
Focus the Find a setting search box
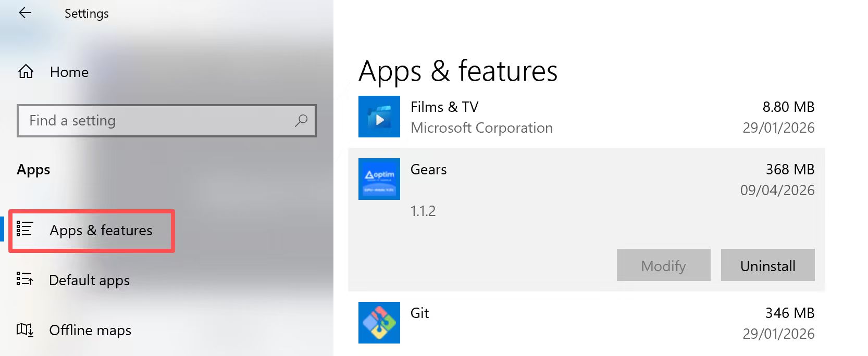166,121
